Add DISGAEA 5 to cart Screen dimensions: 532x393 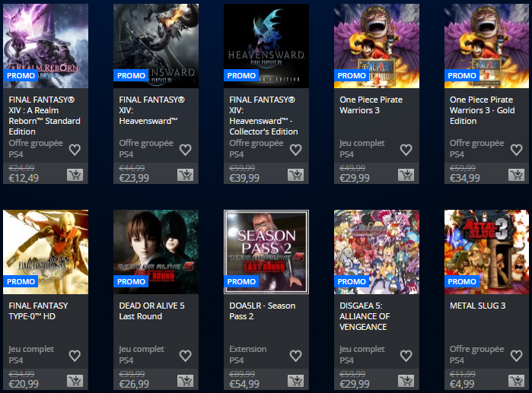pos(406,381)
